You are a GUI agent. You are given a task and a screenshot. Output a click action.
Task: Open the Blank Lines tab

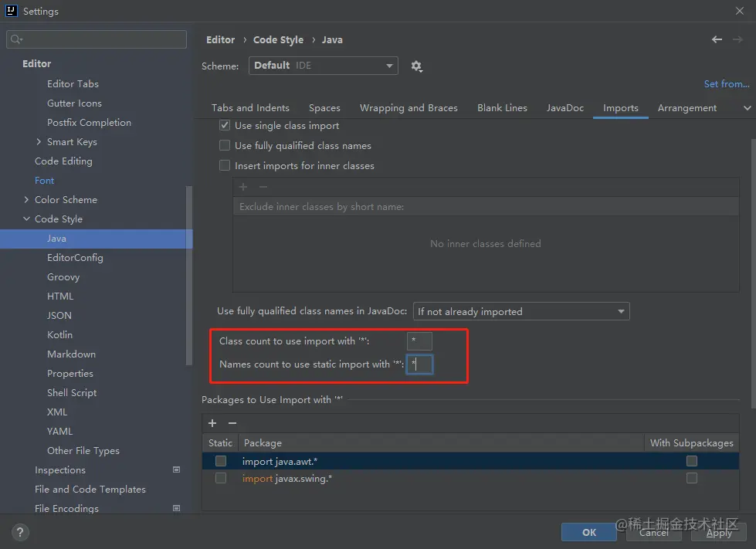pos(502,108)
